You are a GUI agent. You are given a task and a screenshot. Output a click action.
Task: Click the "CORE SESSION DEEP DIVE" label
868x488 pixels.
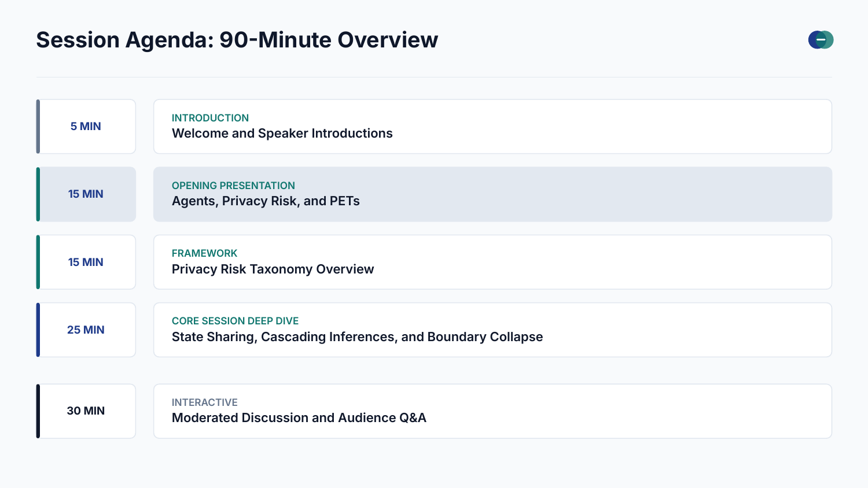tap(235, 321)
